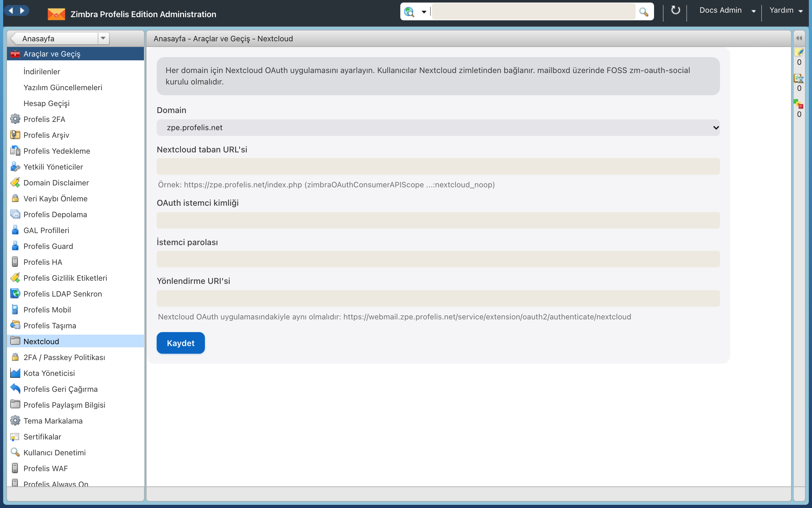Image resolution: width=812 pixels, height=508 pixels.
Task: Click the forward navigation arrow icon
Action: point(22,11)
